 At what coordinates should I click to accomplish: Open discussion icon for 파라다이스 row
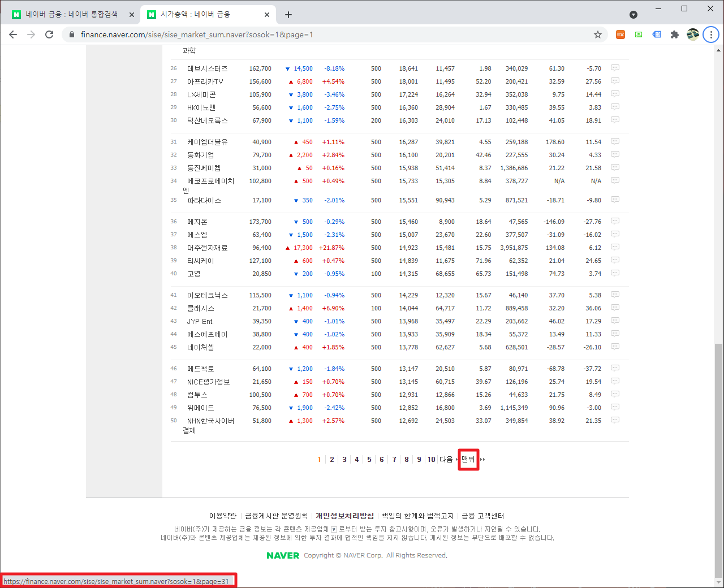[615, 200]
